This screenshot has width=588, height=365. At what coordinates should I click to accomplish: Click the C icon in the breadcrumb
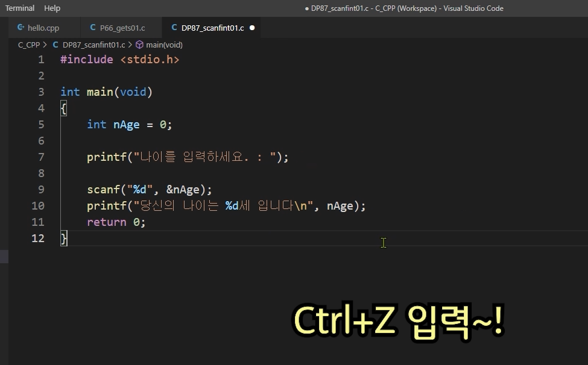pos(55,45)
